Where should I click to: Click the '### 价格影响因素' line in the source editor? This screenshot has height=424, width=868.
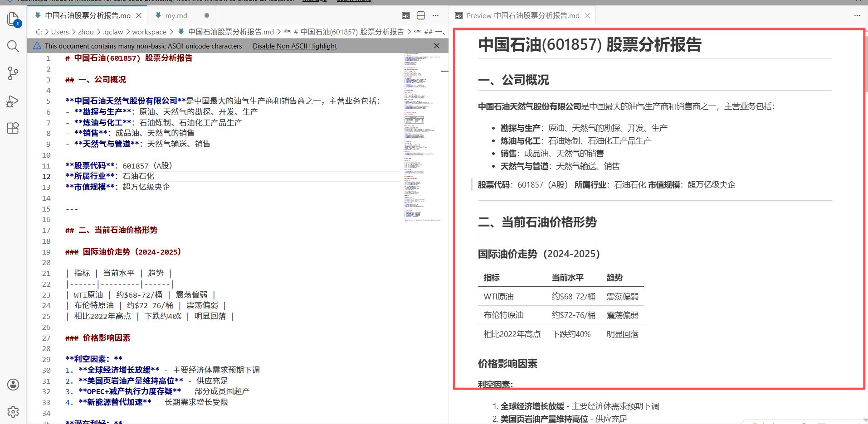point(98,338)
